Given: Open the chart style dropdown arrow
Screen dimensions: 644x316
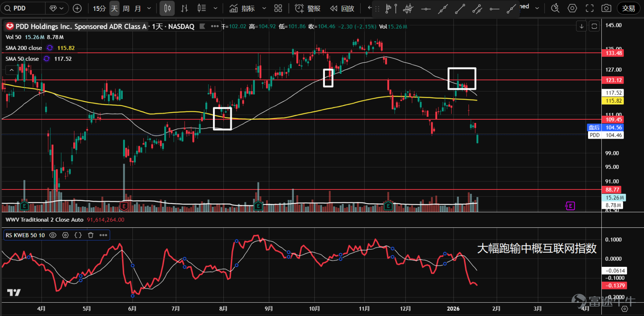Looking at the screenshot, I should (x=215, y=8).
